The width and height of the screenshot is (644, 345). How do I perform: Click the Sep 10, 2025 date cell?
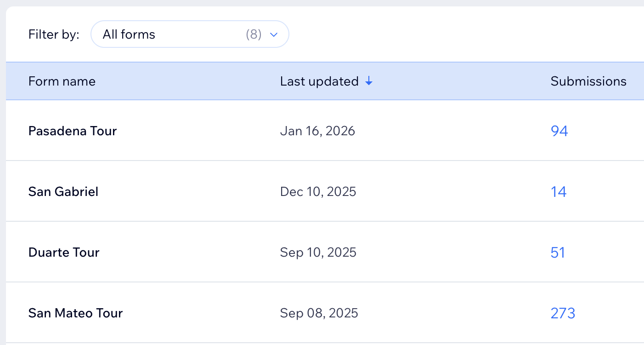[318, 253]
